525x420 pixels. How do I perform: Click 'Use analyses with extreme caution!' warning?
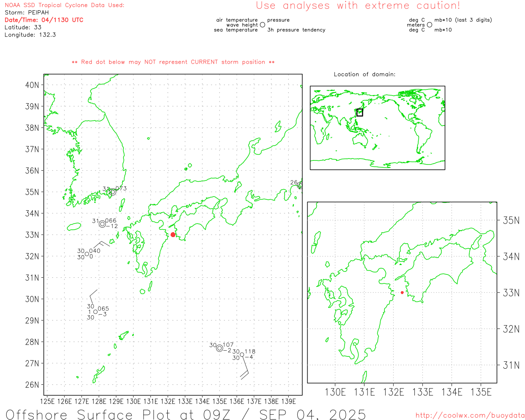point(358,6)
